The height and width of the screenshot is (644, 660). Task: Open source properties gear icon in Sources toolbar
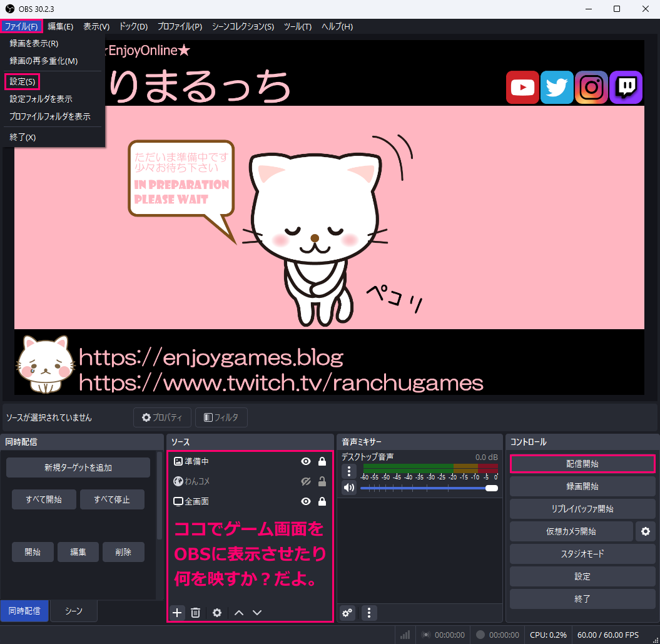click(x=217, y=613)
